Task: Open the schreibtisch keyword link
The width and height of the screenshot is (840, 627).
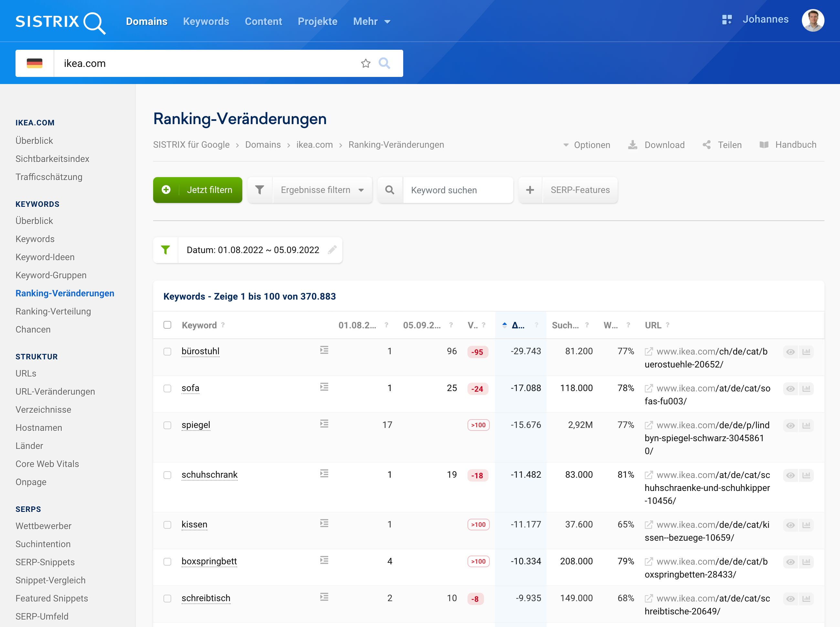Action: tap(205, 598)
